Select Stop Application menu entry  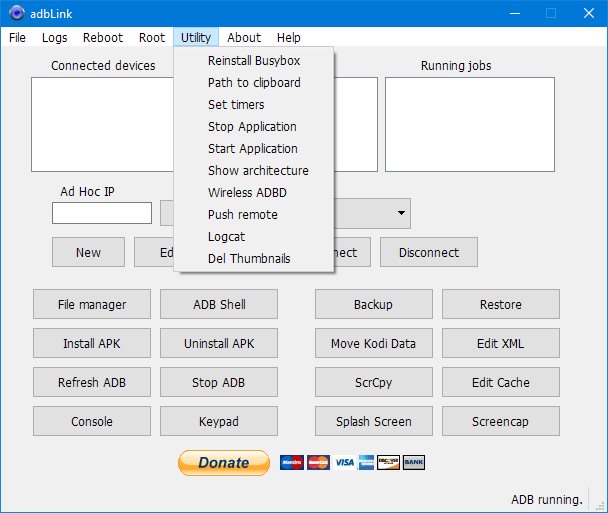pos(254,126)
